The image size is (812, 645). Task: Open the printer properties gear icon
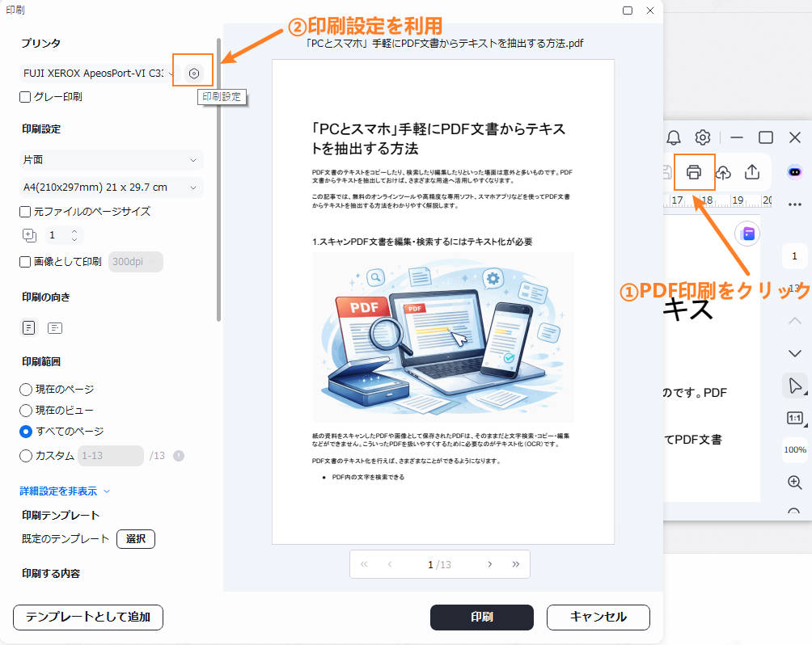tap(192, 71)
